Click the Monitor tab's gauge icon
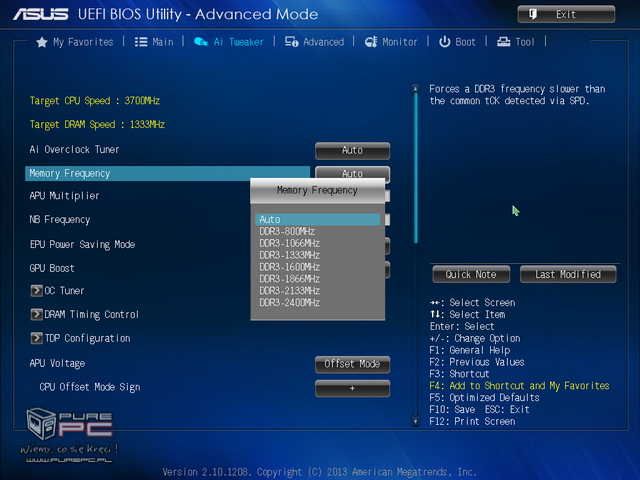The image size is (640, 480). (x=371, y=42)
